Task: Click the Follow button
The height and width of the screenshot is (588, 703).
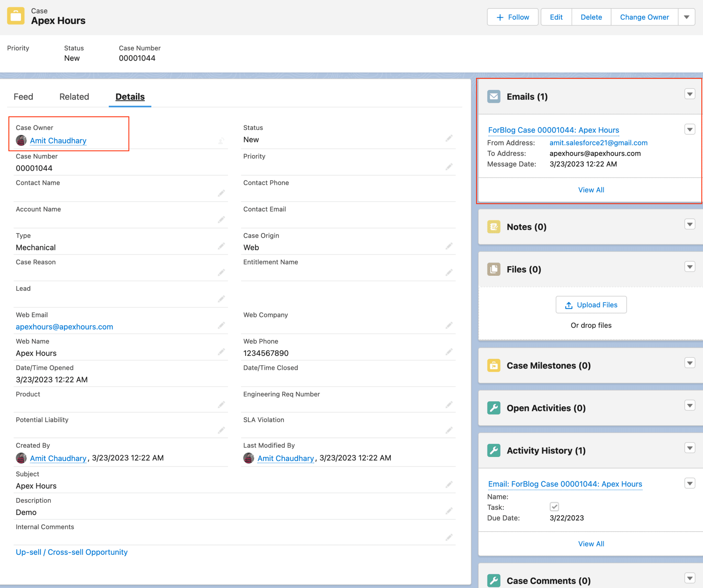Action: coord(512,17)
